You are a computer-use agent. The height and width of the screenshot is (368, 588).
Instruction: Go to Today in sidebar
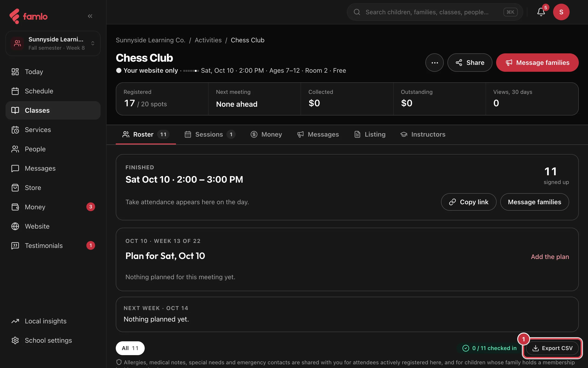pos(53,72)
